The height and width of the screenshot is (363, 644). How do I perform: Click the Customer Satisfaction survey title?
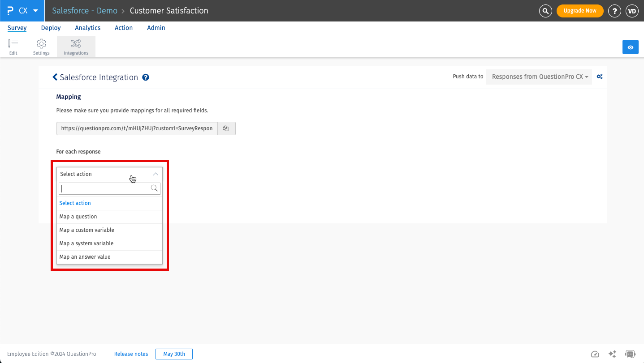point(169,11)
